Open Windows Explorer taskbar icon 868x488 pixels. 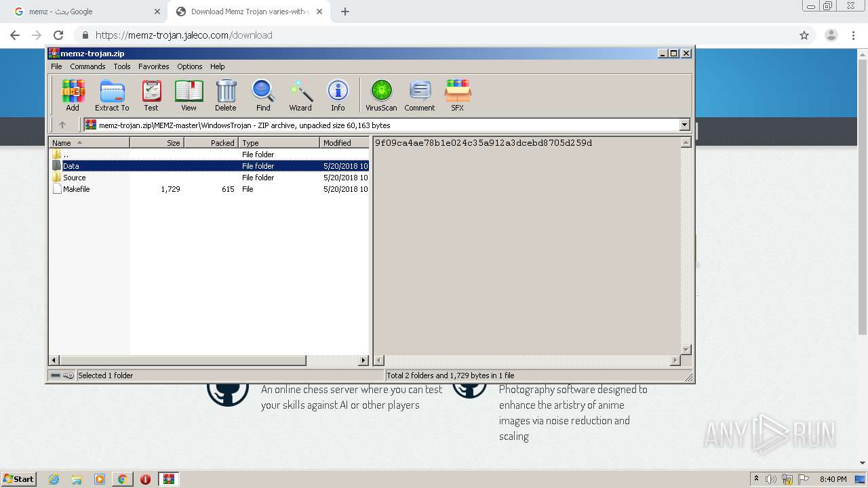pos(77,479)
